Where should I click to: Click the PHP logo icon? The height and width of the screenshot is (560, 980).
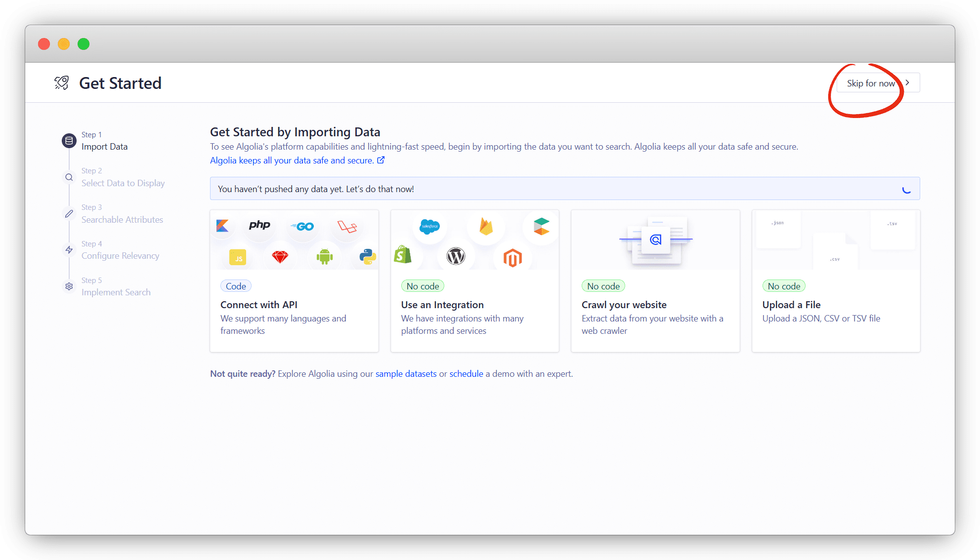259,225
